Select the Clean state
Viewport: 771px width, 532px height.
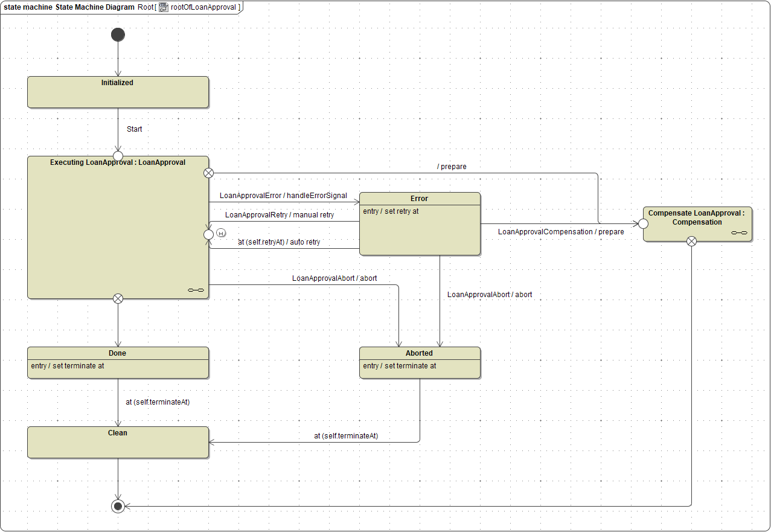click(x=118, y=442)
